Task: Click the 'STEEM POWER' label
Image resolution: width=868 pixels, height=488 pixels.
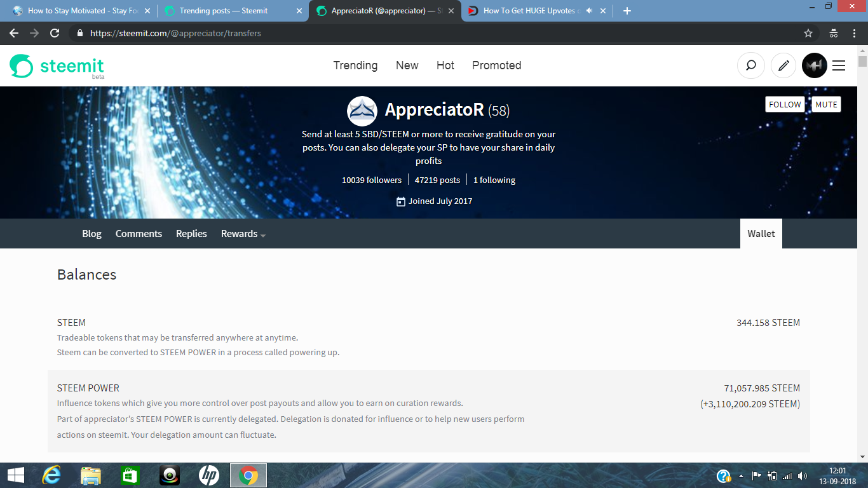Action: coord(88,388)
